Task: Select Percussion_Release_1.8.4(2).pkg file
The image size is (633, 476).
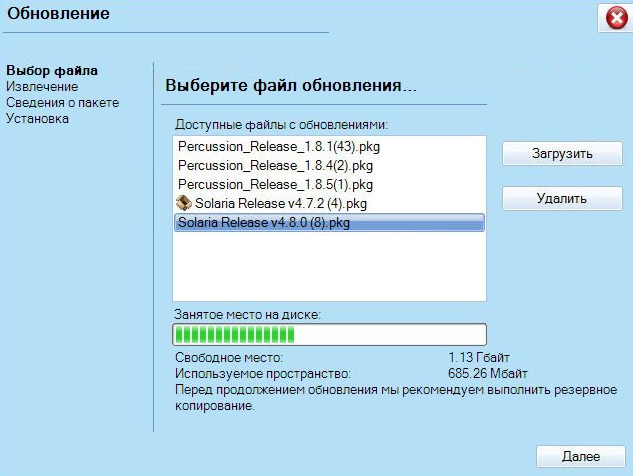Action: 329,166
